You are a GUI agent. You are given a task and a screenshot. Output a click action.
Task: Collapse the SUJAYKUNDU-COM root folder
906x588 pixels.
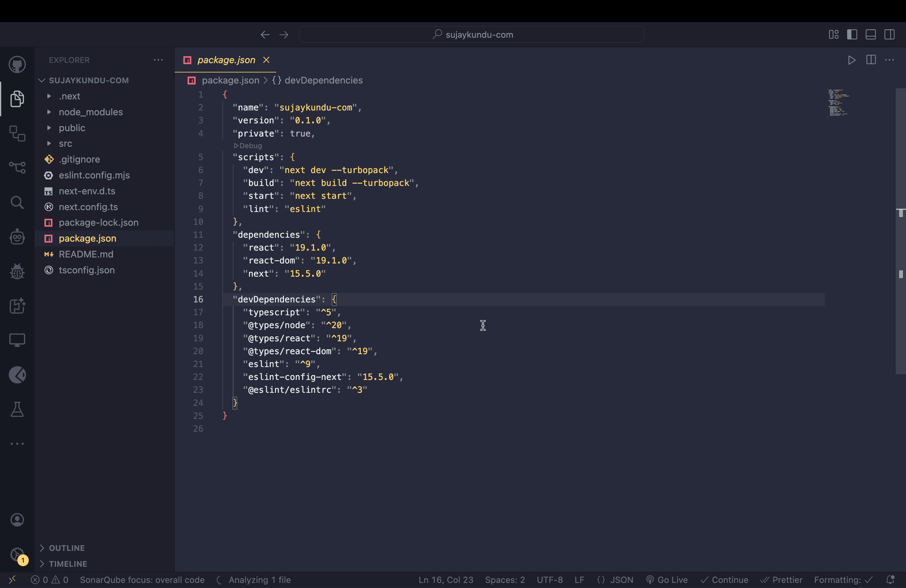88,80
